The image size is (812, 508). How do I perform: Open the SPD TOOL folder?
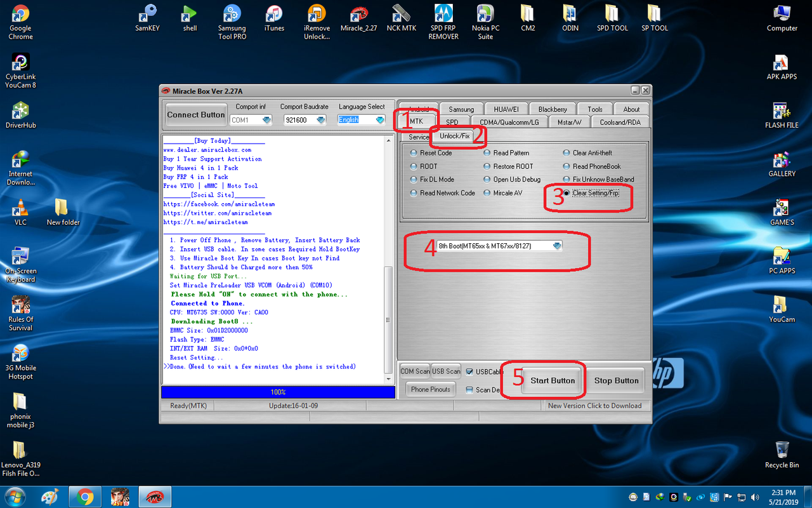612,18
